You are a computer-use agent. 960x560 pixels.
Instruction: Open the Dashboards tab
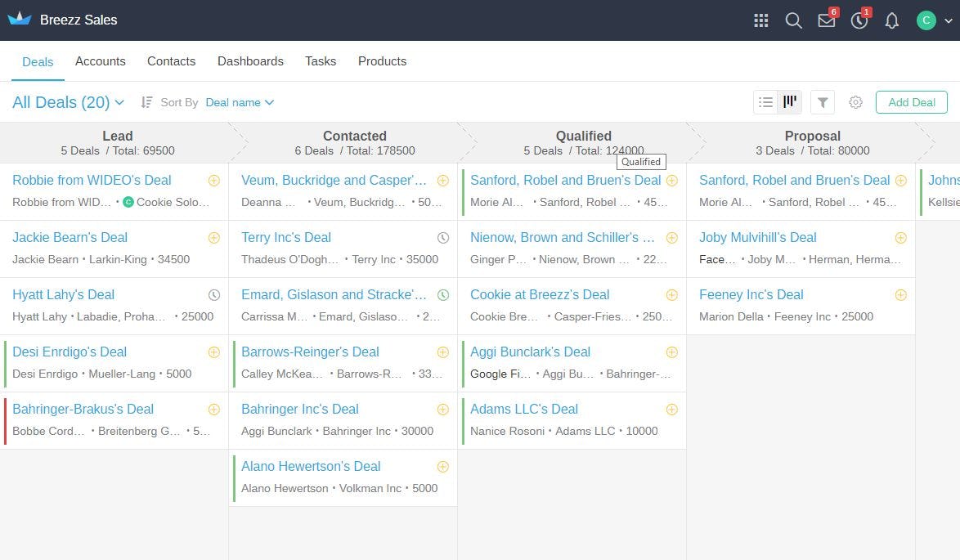click(x=250, y=61)
